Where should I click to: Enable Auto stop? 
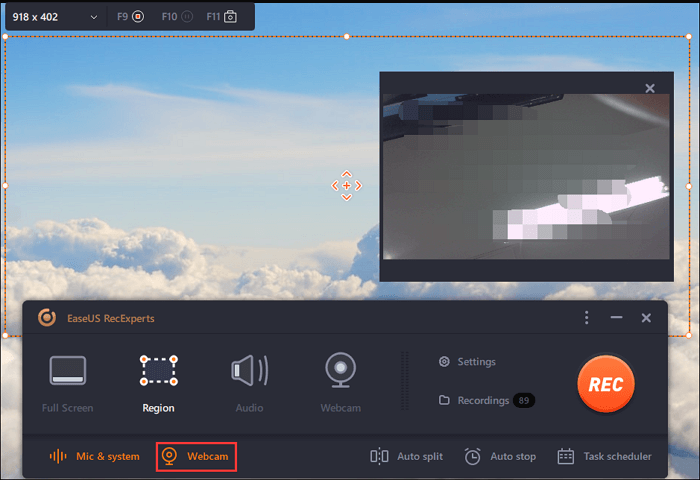pyautogui.click(x=500, y=456)
